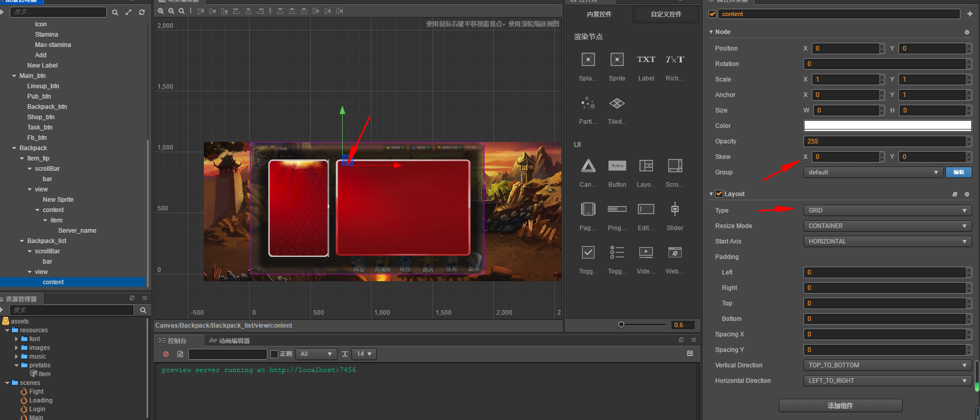This screenshot has width=980, height=420.
Task: Expand the images folder in assets
Action: (17, 348)
